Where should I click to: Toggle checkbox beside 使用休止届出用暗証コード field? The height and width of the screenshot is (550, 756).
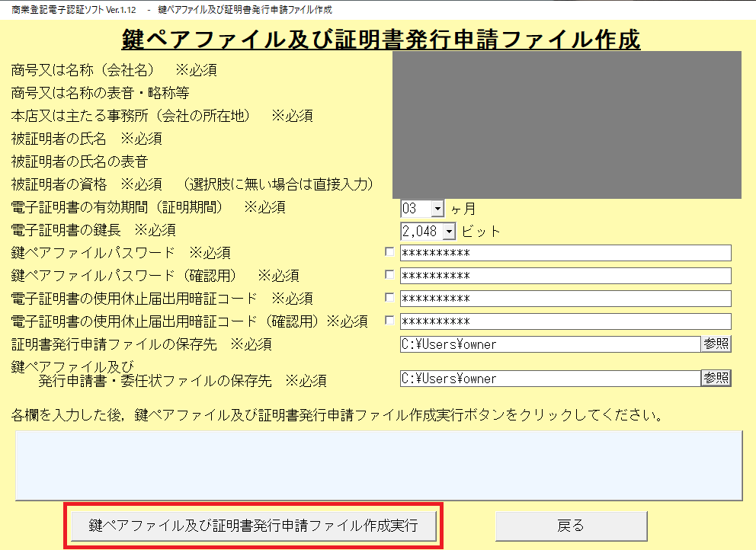point(390,298)
